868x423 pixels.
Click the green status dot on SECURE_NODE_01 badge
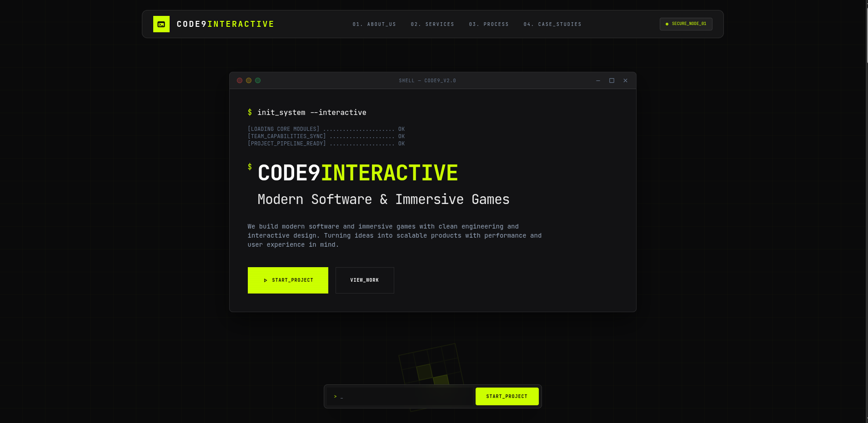click(667, 24)
